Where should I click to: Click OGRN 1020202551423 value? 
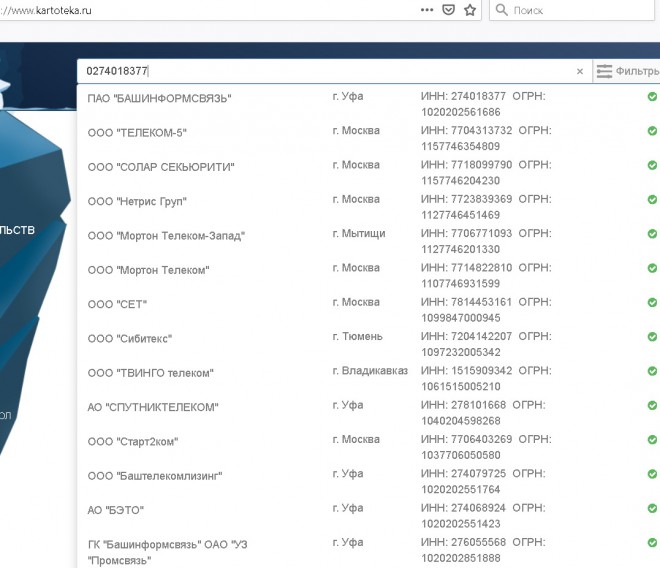(460, 524)
